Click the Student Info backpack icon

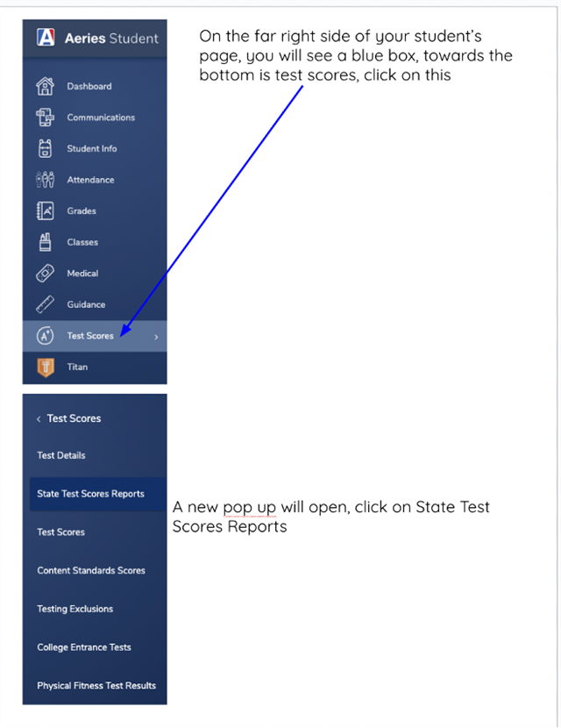coord(45,148)
